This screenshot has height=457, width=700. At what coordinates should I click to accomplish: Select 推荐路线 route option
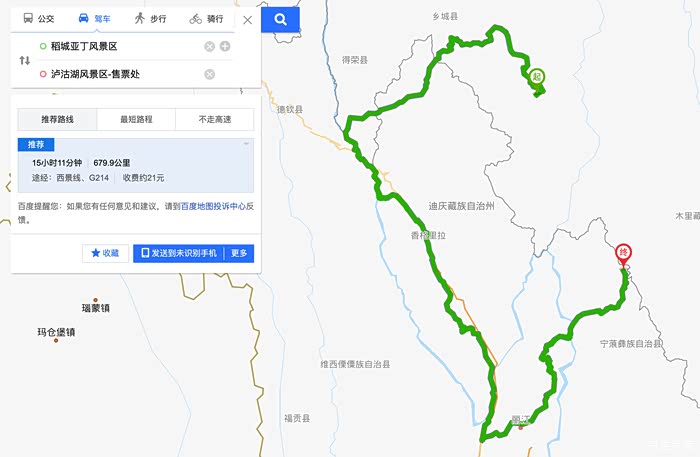tap(57, 119)
